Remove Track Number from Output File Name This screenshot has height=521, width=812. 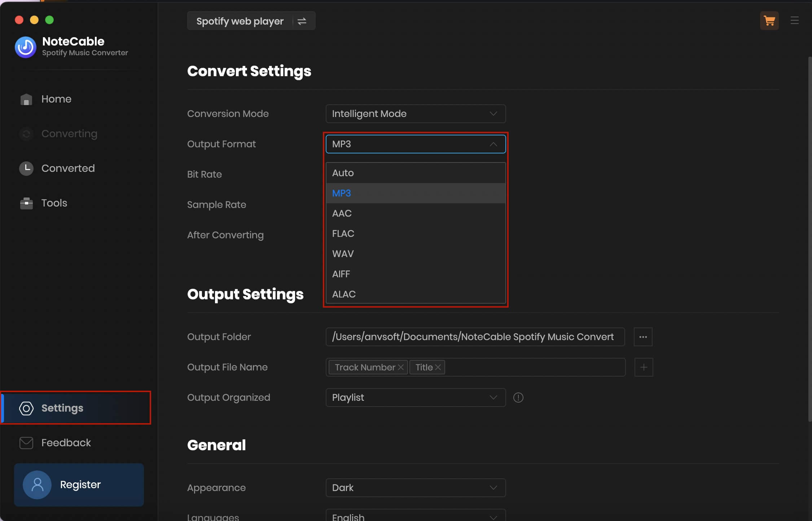pos(402,367)
